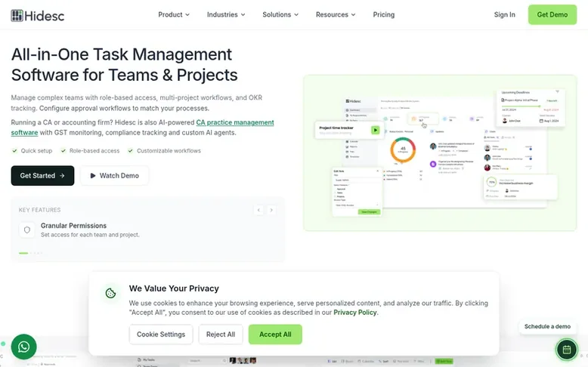Click the Customizable workflows checkmark item

[164, 151]
